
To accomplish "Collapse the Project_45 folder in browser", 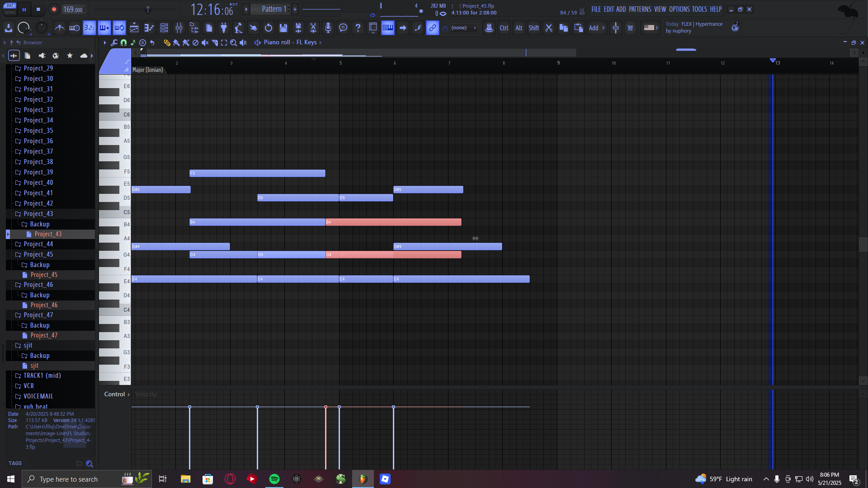I will (38, 254).
